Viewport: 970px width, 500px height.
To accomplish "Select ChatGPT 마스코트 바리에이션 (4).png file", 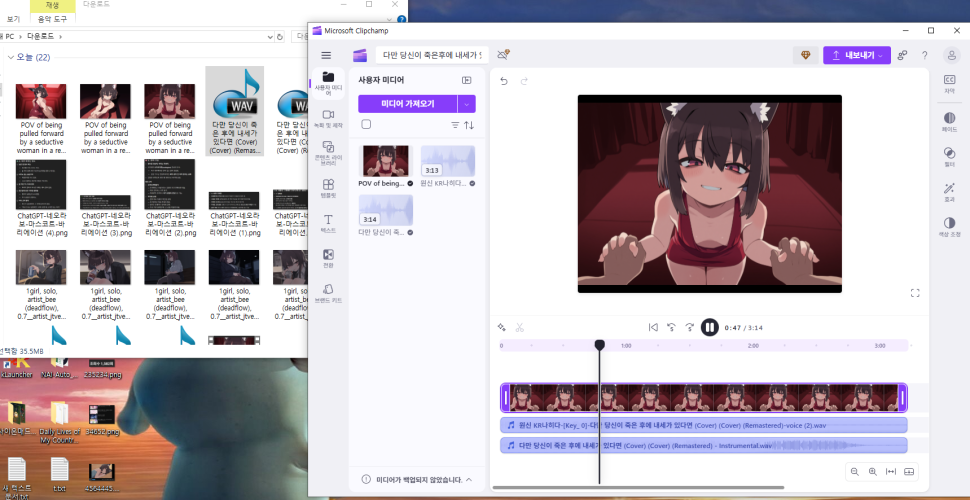I will coord(41,199).
